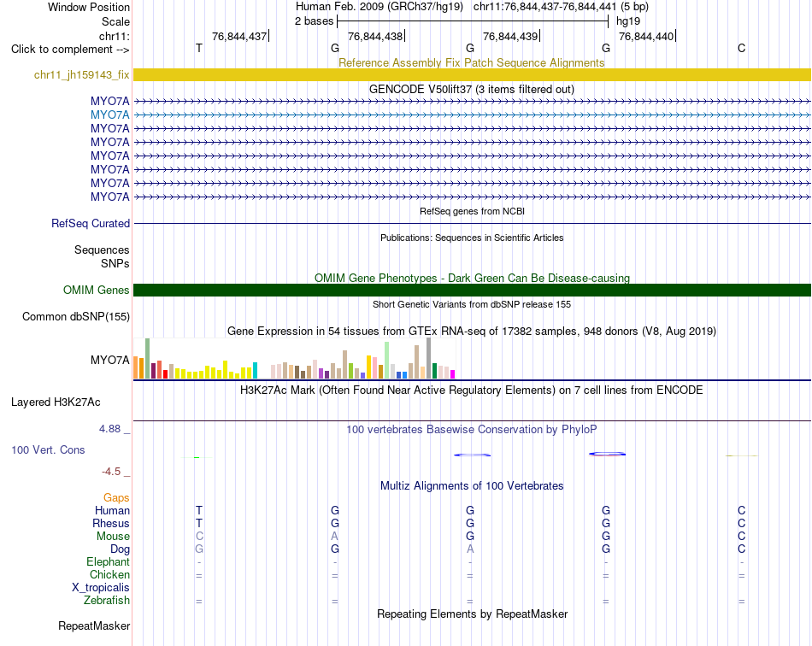Click the Dog species label
Viewport: 812px width, 646px height.
(120, 549)
